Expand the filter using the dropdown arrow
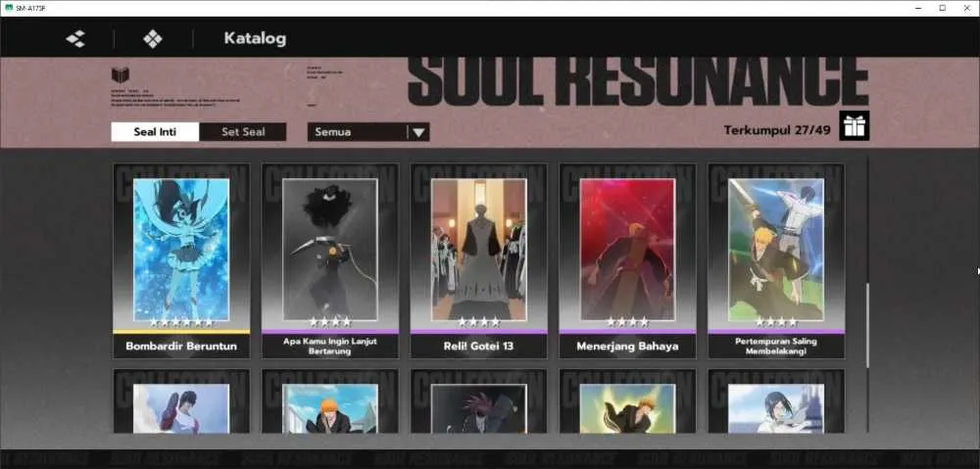980x469 pixels. [418, 132]
